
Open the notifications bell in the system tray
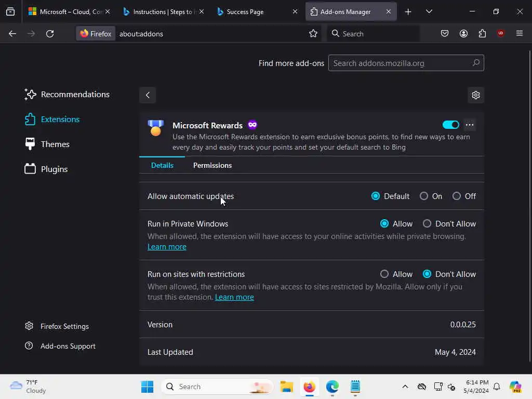(x=497, y=387)
